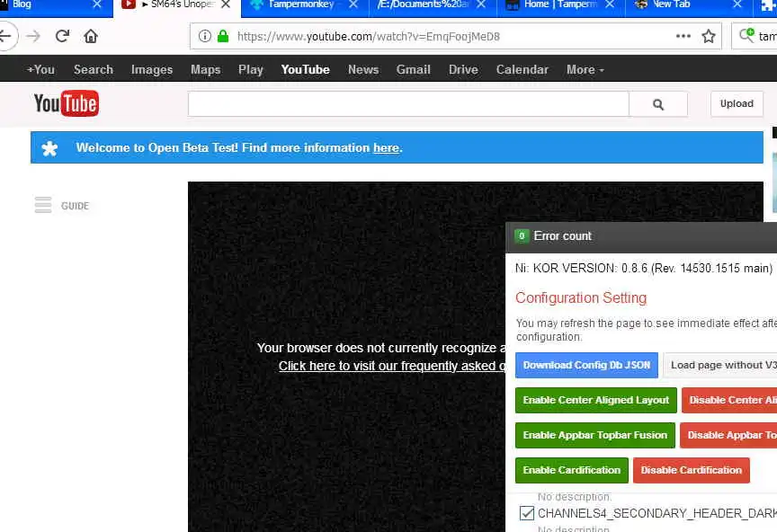Select YouTube in Google bar
Viewport: 777px width, 532px height.
click(305, 70)
